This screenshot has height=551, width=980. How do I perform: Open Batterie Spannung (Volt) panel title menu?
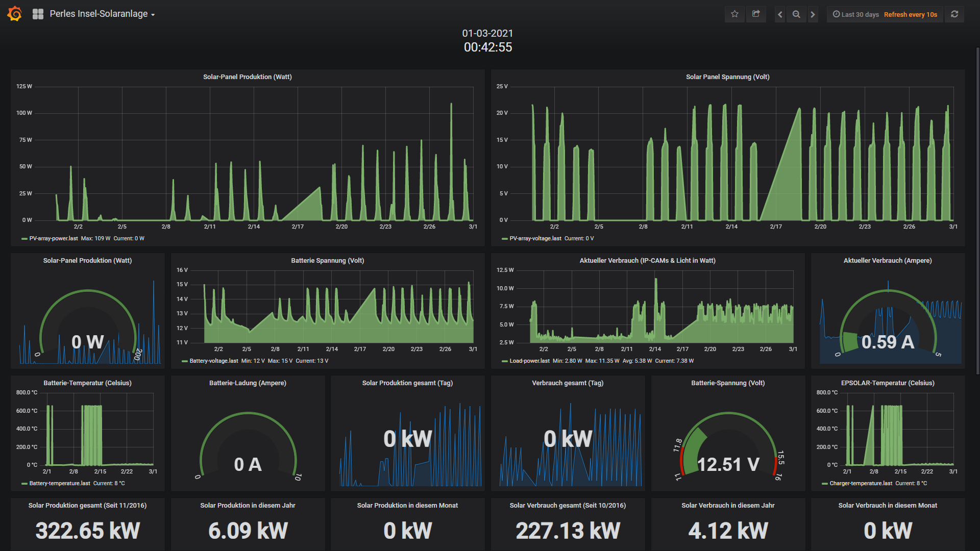point(327,261)
